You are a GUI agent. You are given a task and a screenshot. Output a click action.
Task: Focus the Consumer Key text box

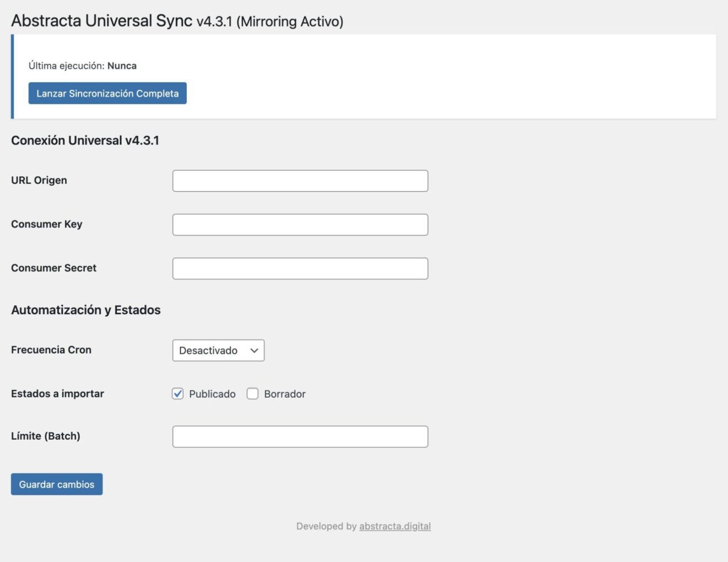300,225
